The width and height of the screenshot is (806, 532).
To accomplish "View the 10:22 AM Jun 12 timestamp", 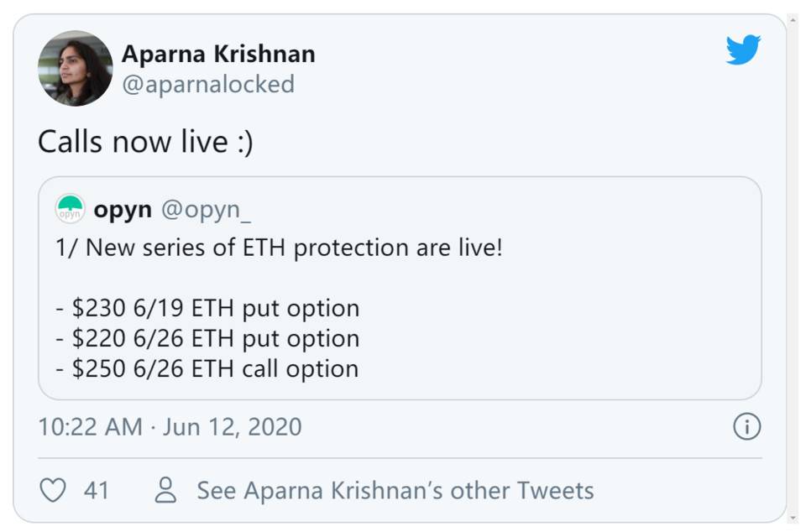I will pyautogui.click(x=170, y=427).
